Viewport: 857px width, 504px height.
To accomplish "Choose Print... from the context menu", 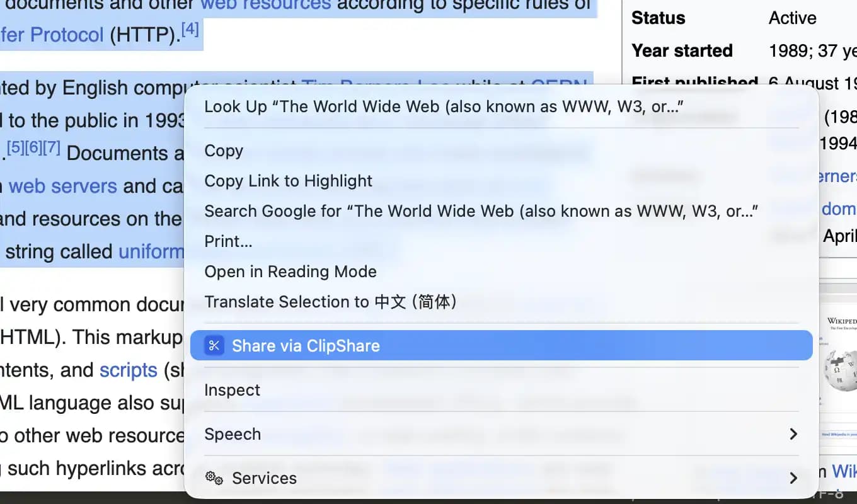I will click(x=501, y=242).
